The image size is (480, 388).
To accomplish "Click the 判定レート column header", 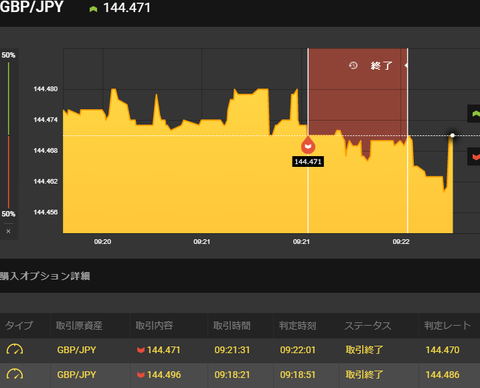I will 447,325.
